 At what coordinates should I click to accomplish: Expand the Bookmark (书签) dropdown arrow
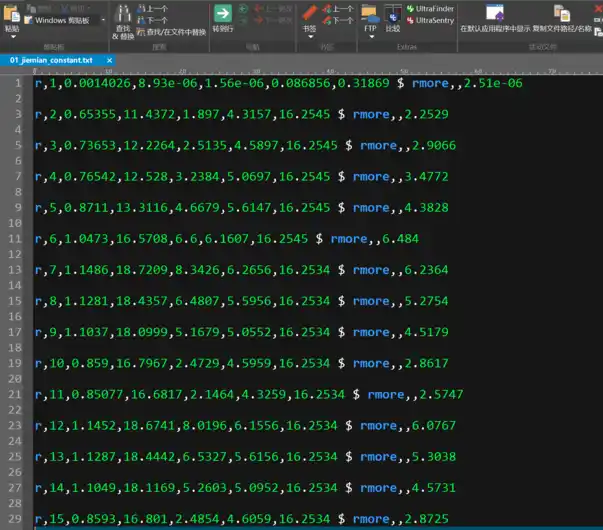pyautogui.click(x=310, y=37)
